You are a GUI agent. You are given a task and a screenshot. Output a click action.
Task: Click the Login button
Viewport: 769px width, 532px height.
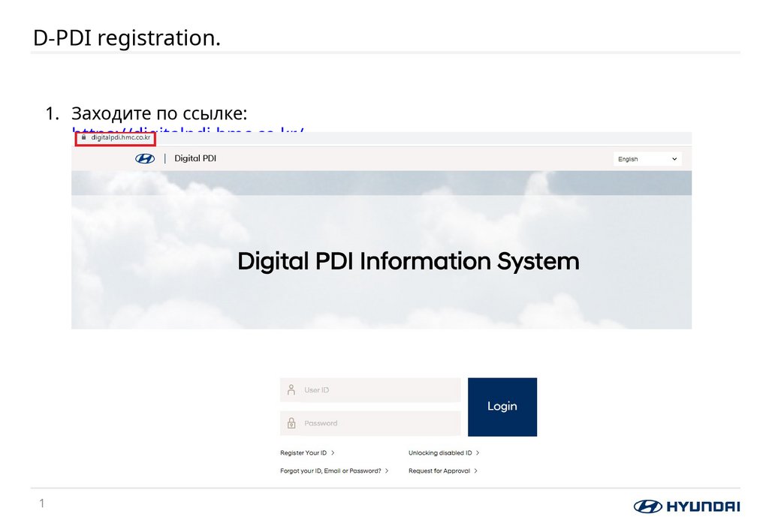pos(502,407)
